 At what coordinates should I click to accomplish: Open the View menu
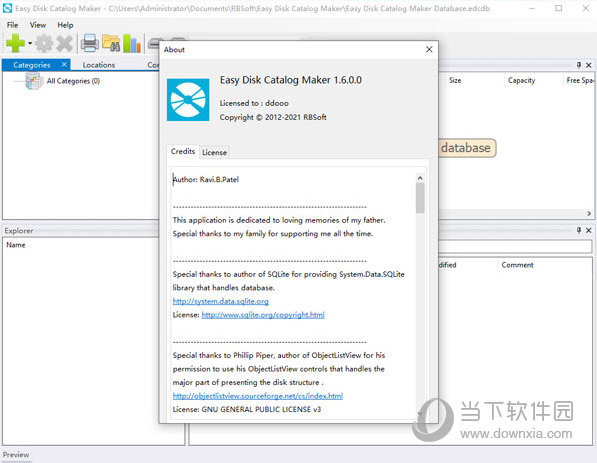point(38,25)
